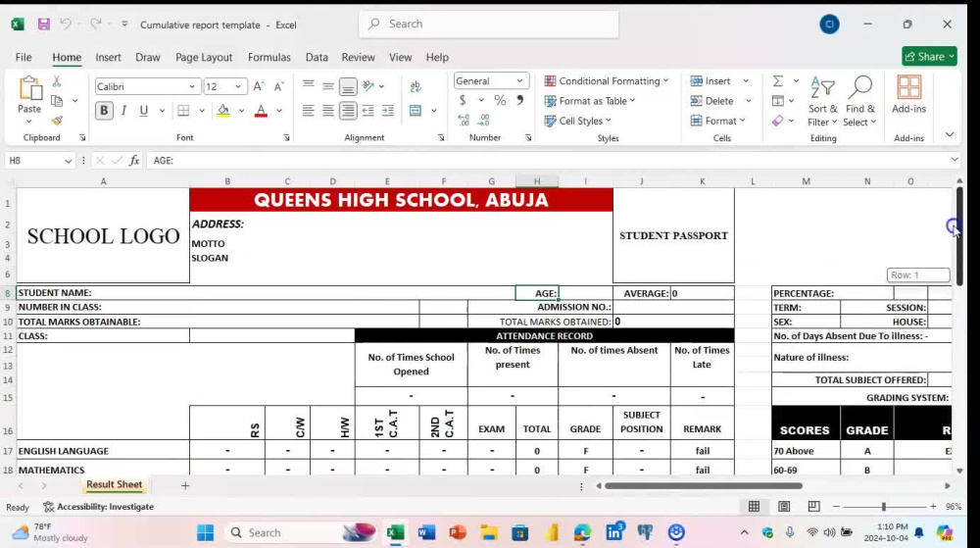Viewport: 980px width, 548px height.
Task: Decrease decimal places
Action: pos(484,120)
